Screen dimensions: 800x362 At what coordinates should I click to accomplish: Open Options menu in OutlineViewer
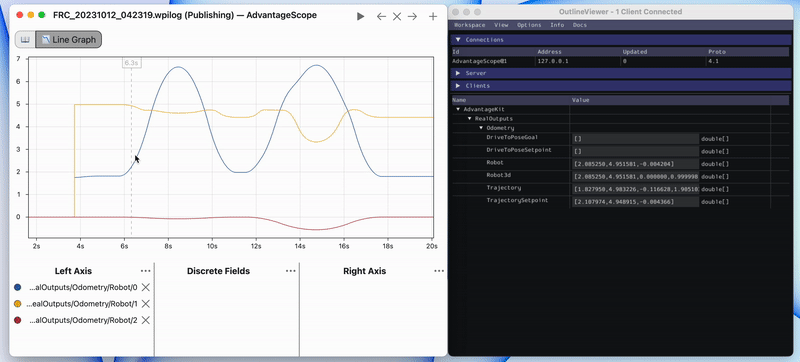click(529, 25)
